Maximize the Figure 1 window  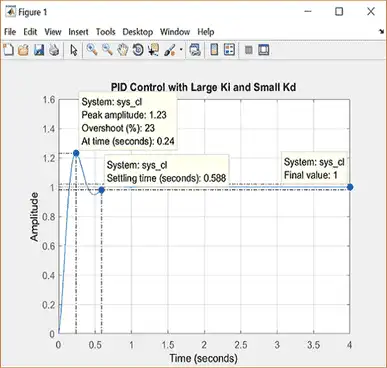339,12
